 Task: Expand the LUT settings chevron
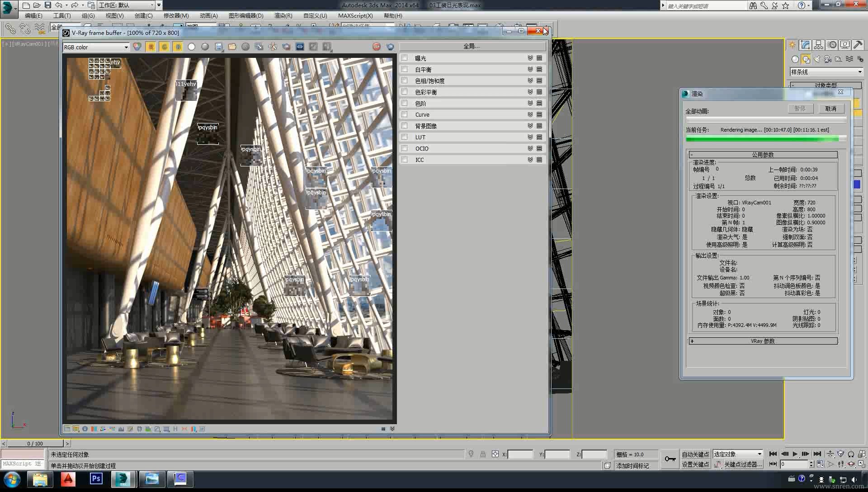(x=530, y=137)
